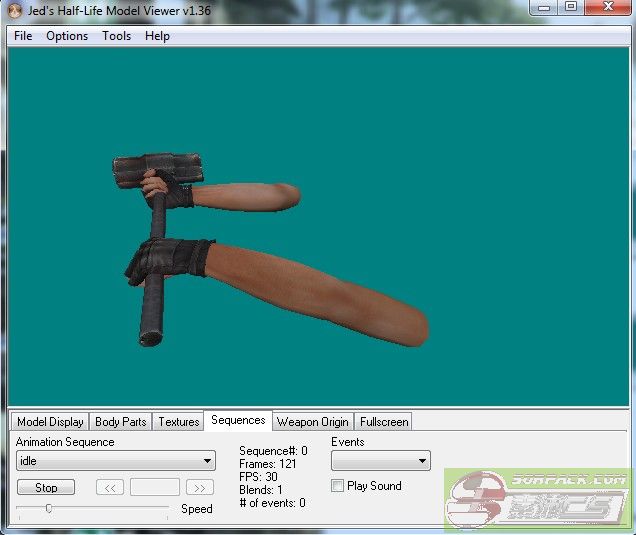This screenshot has height=535, width=636.
Task: Click the '# of events: 0' text
Action: click(x=272, y=503)
